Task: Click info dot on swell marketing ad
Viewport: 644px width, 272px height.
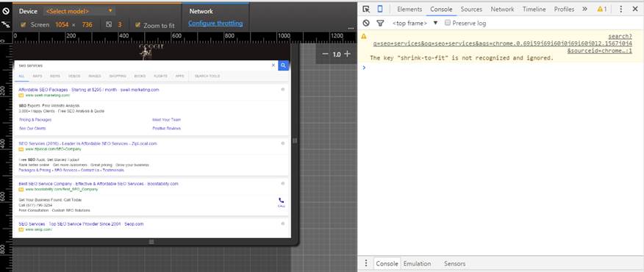Action: click(x=282, y=89)
